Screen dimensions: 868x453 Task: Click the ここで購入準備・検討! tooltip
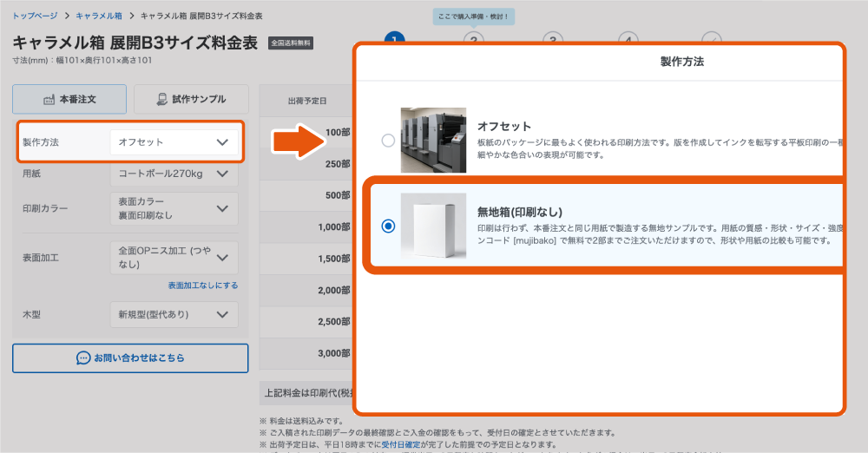[x=474, y=16]
